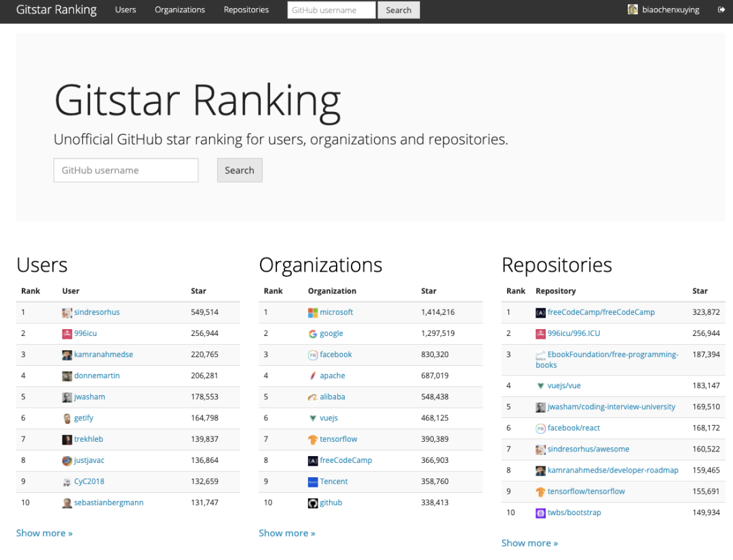Click the microsoft organization logo icon

313,313
